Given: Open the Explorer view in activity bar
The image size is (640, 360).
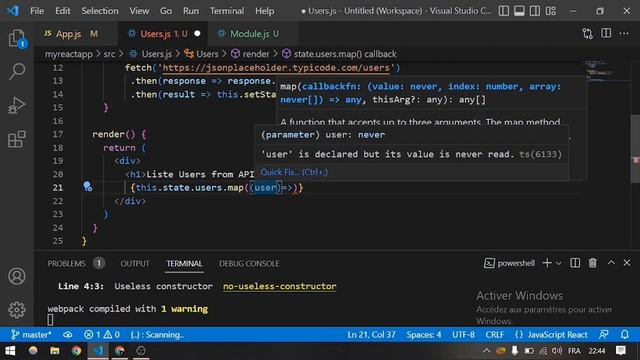Looking at the screenshot, I should coord(17,38).
